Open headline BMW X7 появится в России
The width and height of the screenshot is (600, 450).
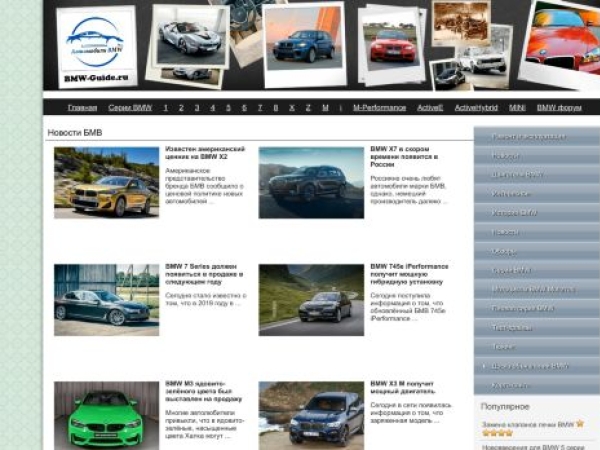point(404,157)
